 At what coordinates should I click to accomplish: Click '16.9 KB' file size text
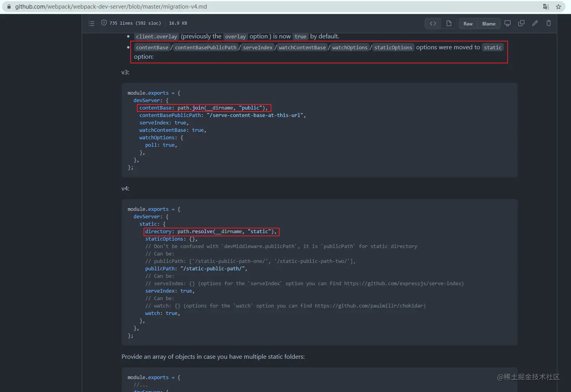click(x=178, y=23)
